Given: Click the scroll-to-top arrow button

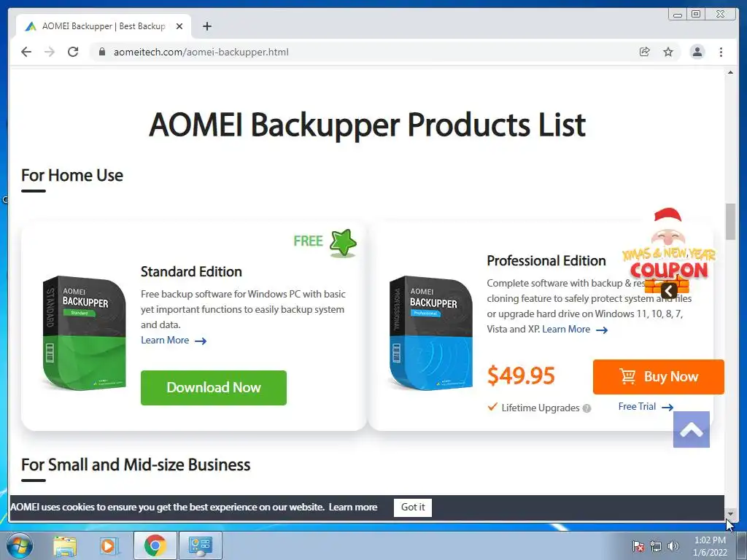Looking at the screenshot, I should (692, 429).
